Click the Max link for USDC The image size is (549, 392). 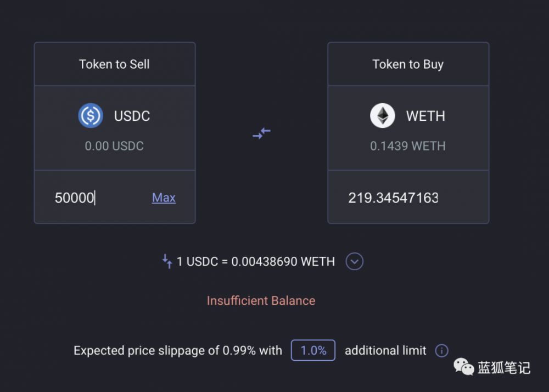pos(164,198)
